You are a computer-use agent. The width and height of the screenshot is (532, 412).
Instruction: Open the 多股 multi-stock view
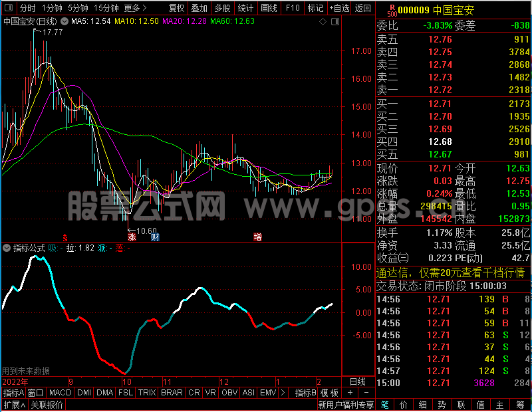tap(222, 8)
